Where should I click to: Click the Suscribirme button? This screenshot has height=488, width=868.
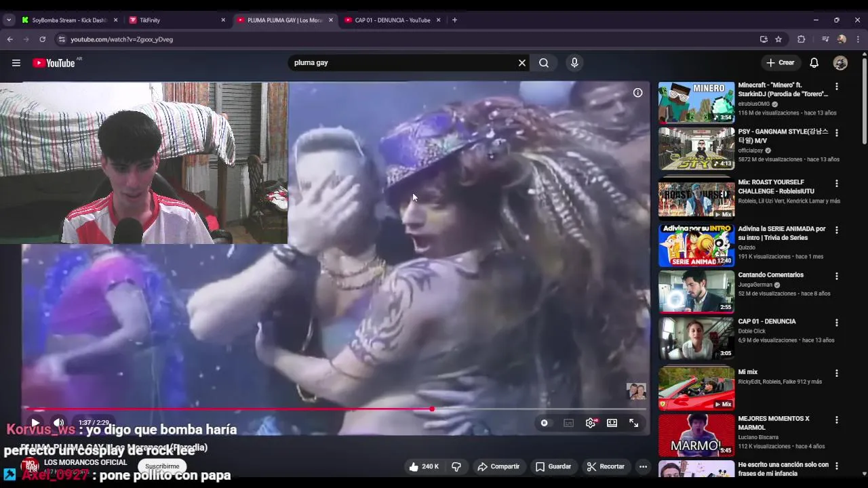pos(162,466)
